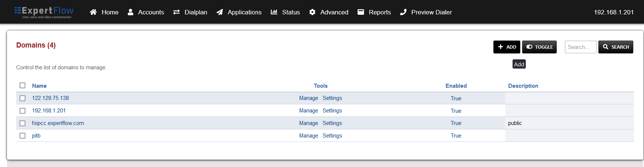Tick the checkbox next to pitb
644x167 pixels.
point(22,136)
